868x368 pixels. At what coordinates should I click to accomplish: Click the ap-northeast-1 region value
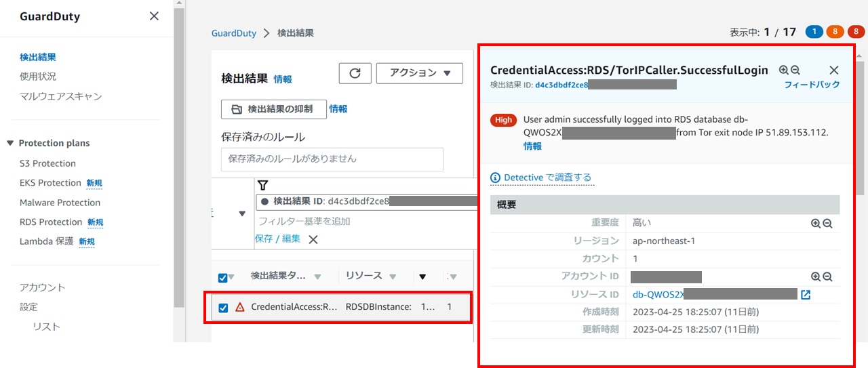tap(664, 241)
